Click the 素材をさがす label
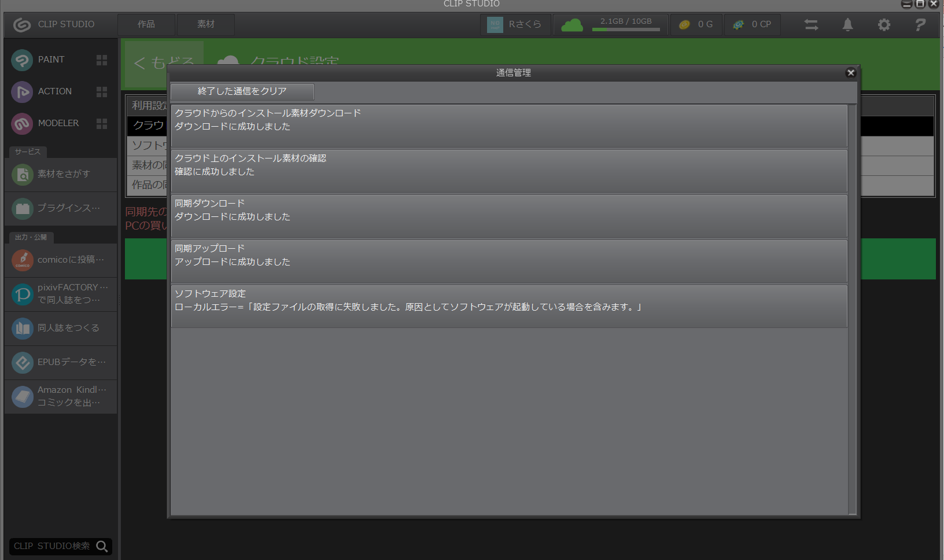This screenshot has width=944, height=560. point(64,174)
